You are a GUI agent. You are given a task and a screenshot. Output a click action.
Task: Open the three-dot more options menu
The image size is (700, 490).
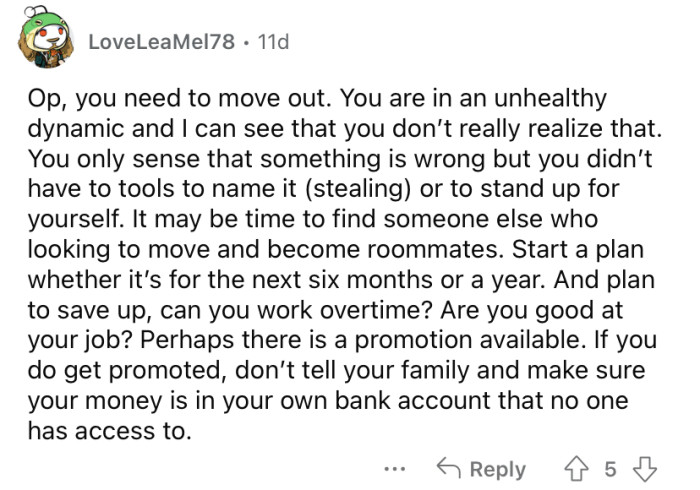pos(395,469)
